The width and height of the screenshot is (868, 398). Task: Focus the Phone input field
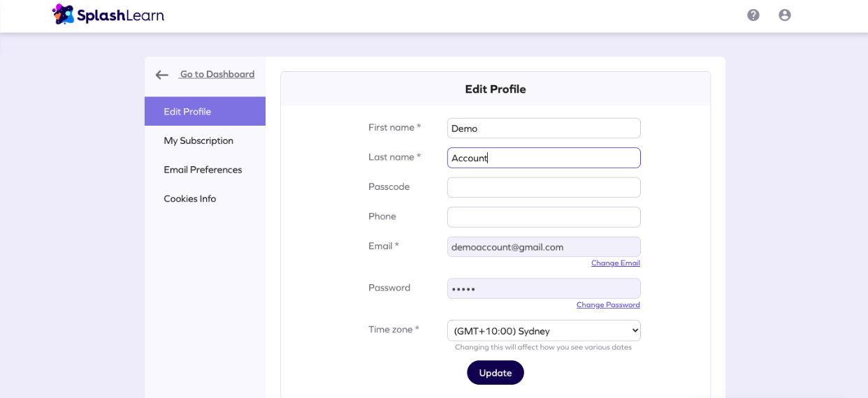click(544, 217)
